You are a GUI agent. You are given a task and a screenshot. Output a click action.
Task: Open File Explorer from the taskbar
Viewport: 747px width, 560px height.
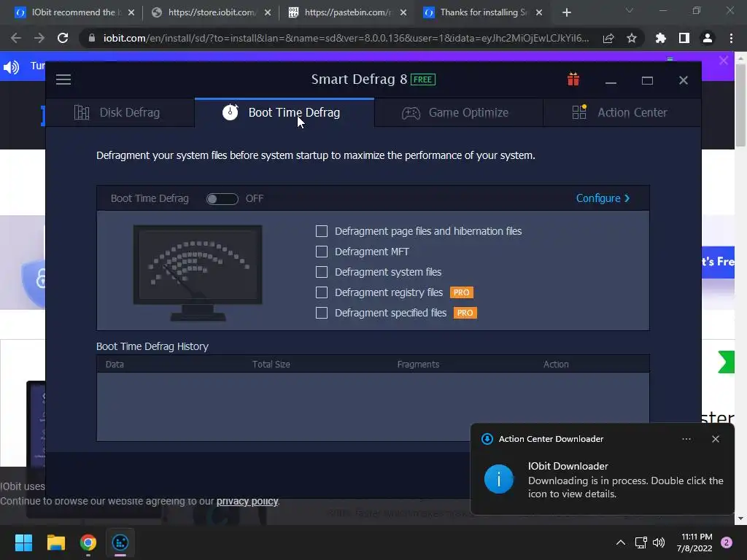(55, 542)
